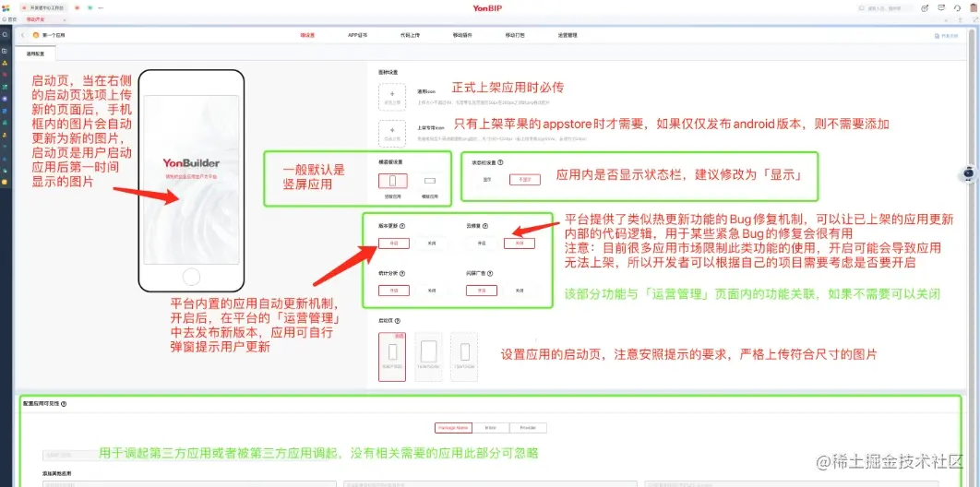Open the user avatar at top right

pos(972,8)
